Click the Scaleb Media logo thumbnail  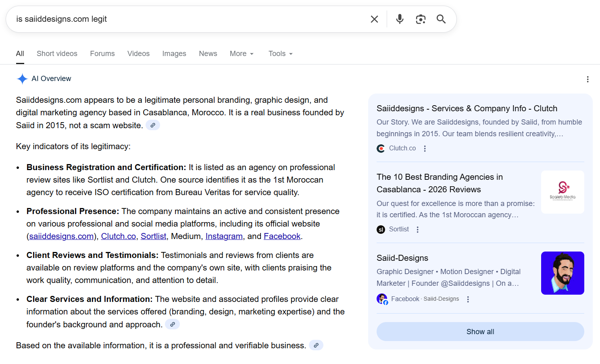[x=562, y=192]
